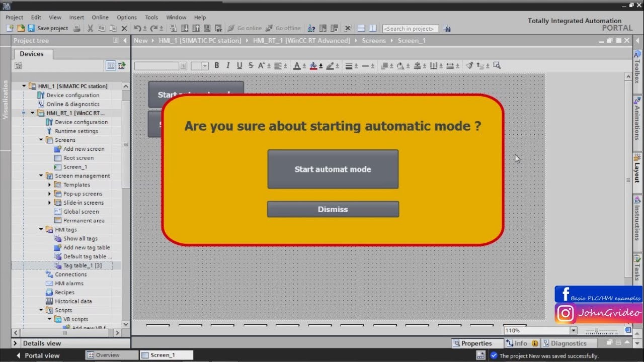Redo the last undone action

(154, 28)
